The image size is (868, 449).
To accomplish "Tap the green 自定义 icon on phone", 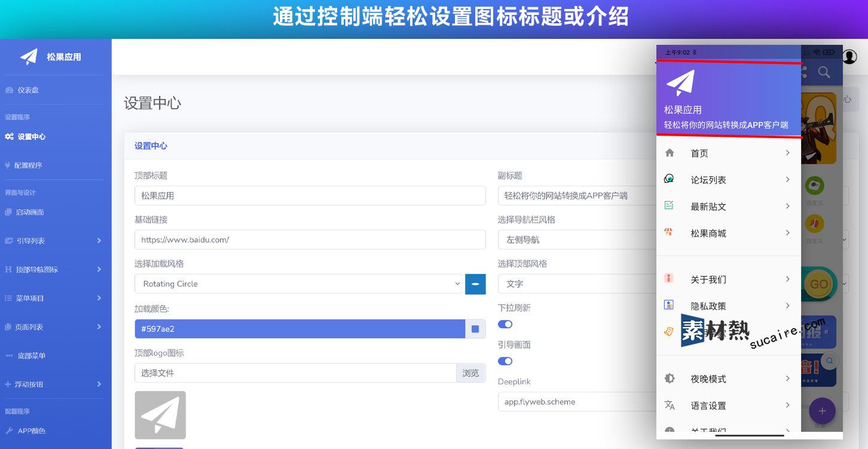I will [814, 186].
